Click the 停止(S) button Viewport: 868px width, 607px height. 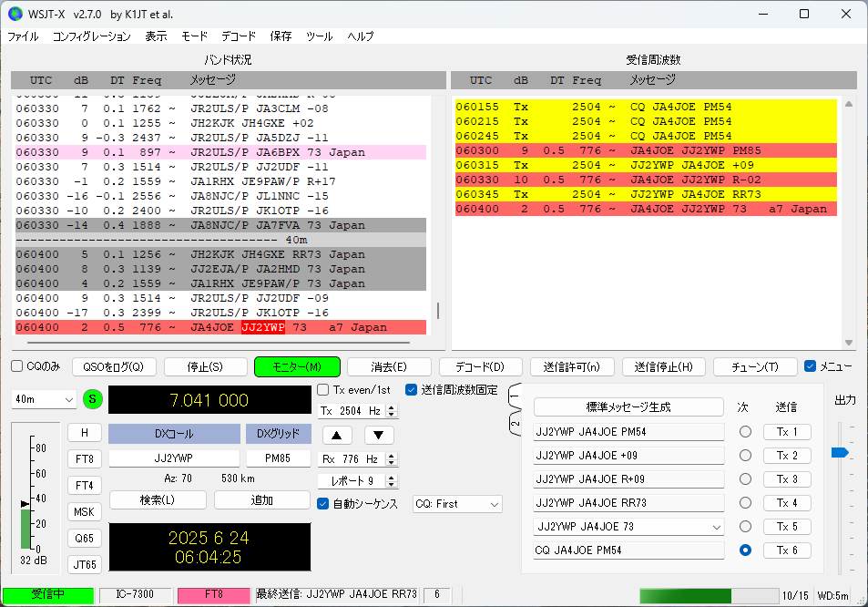tap(205, 366)
